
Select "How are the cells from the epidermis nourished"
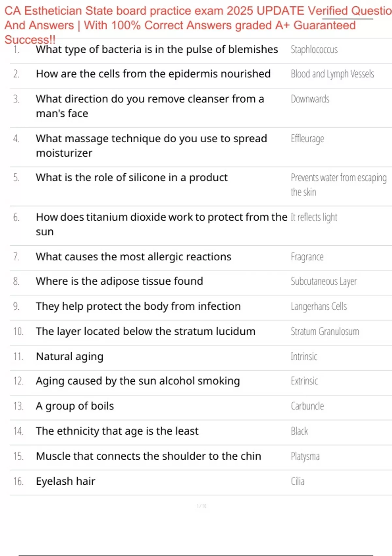coord(153,74)
